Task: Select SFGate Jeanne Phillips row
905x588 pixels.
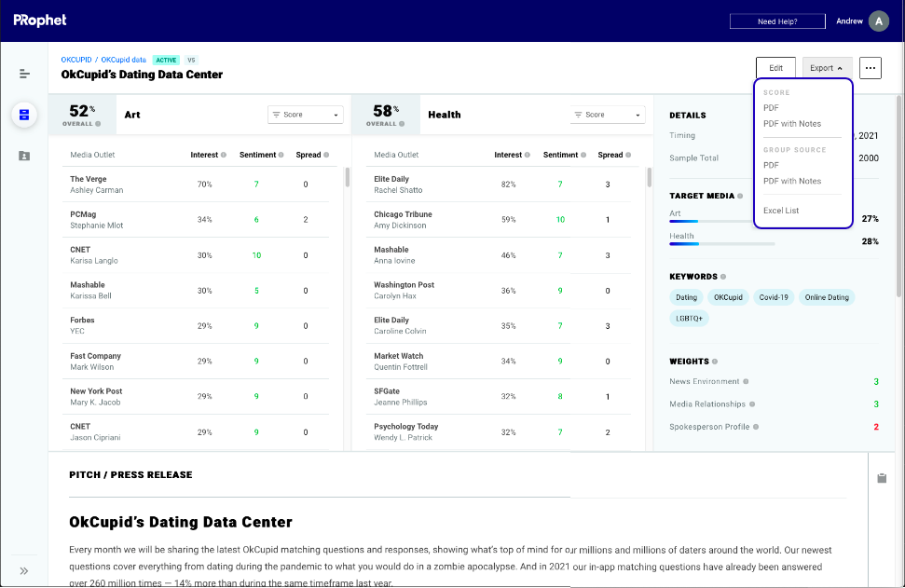Action: (499, 396)
